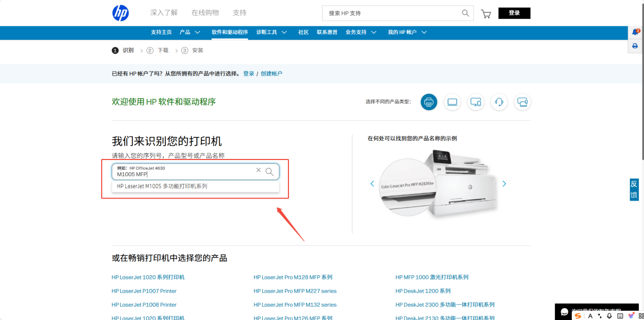Select the headset product type icon

click(x=499, y=102)
